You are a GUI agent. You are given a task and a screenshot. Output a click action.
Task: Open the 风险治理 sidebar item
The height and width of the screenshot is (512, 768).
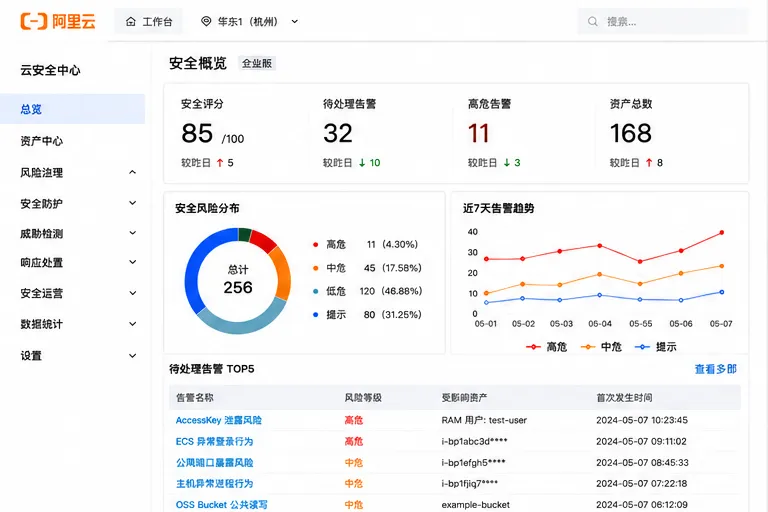tap(42, 172)
